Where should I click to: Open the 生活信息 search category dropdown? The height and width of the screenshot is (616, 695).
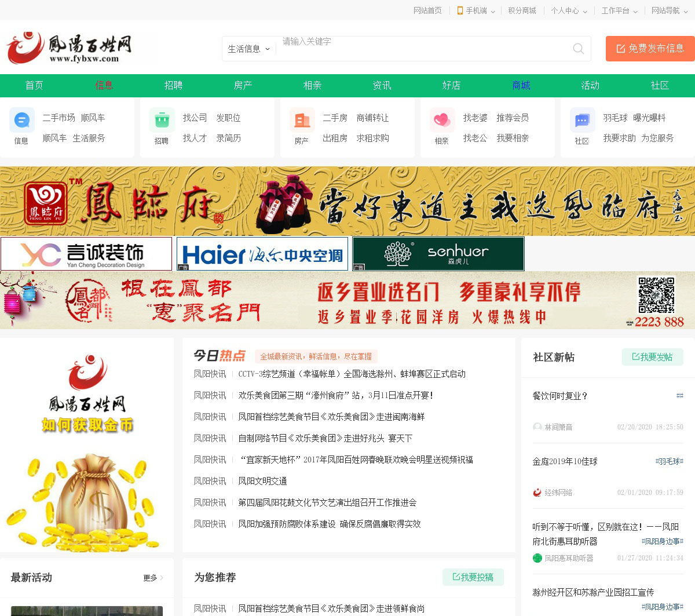pos(249,49)
